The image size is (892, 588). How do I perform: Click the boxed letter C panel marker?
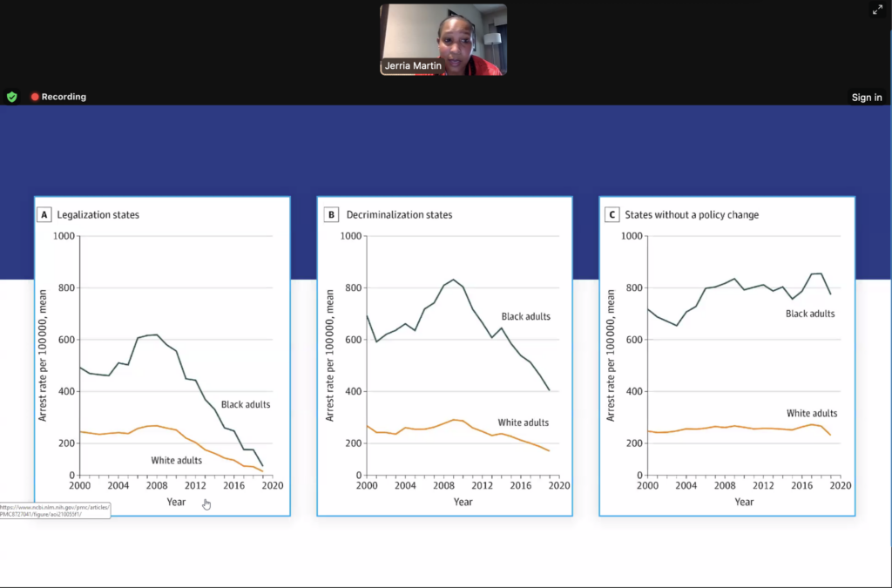point(612,214)
